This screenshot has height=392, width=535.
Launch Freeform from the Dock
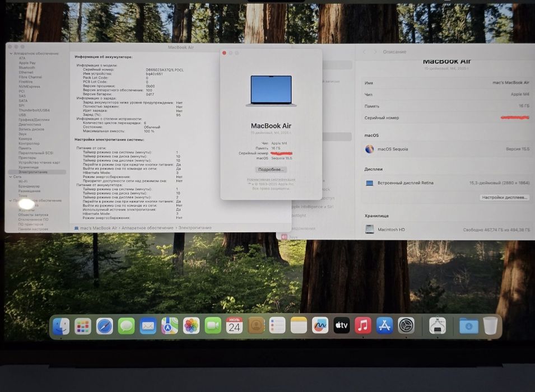[x=320, y=326]
